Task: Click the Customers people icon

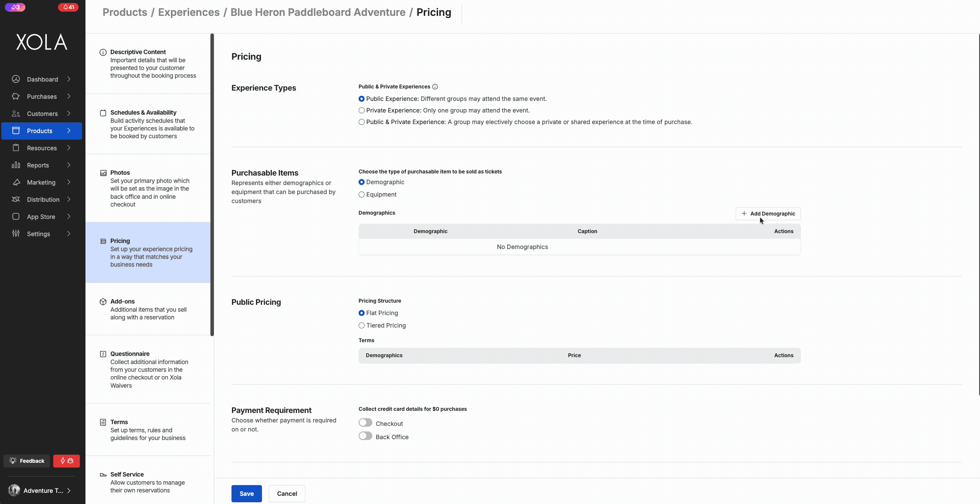Action: [16, 113]
